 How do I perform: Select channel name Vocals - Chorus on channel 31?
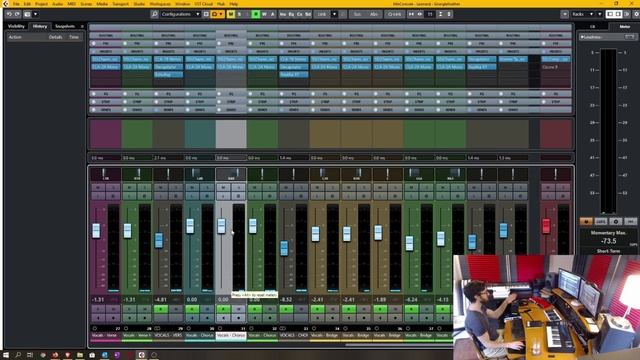pyautogui.click(x=231, y=336)
